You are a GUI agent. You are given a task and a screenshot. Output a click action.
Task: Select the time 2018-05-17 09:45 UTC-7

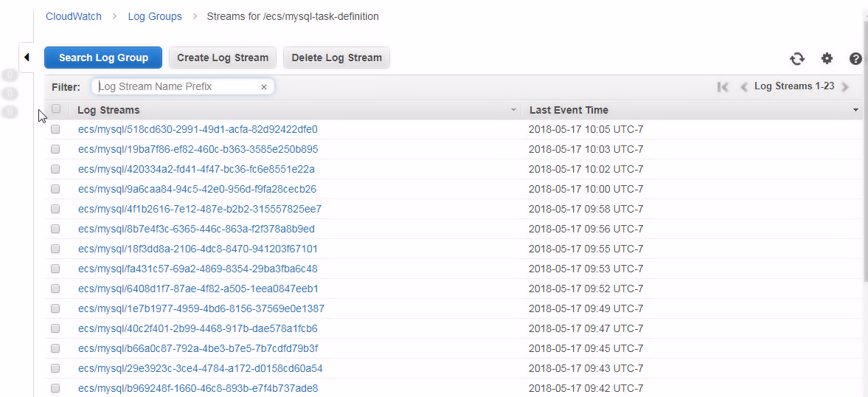coord(586,349)
